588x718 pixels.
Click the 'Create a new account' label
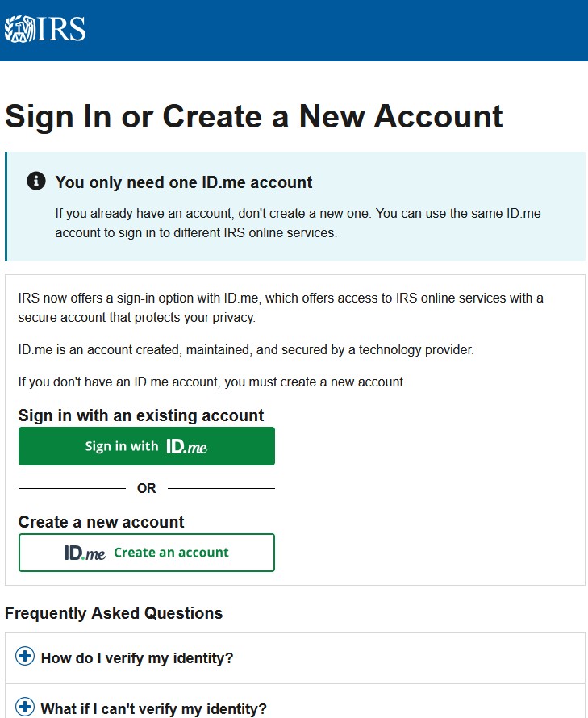(102, 522)
